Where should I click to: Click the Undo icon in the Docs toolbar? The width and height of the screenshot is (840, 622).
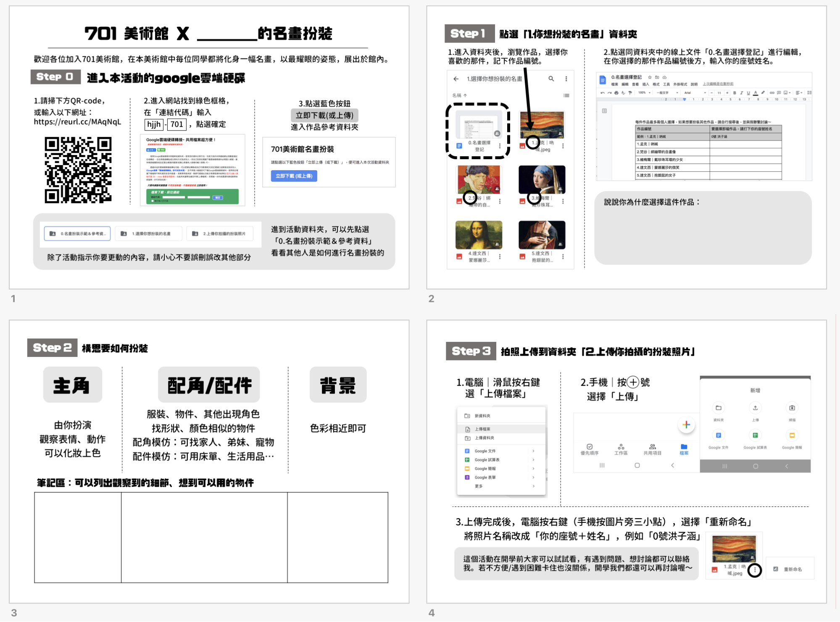[602, 92]
